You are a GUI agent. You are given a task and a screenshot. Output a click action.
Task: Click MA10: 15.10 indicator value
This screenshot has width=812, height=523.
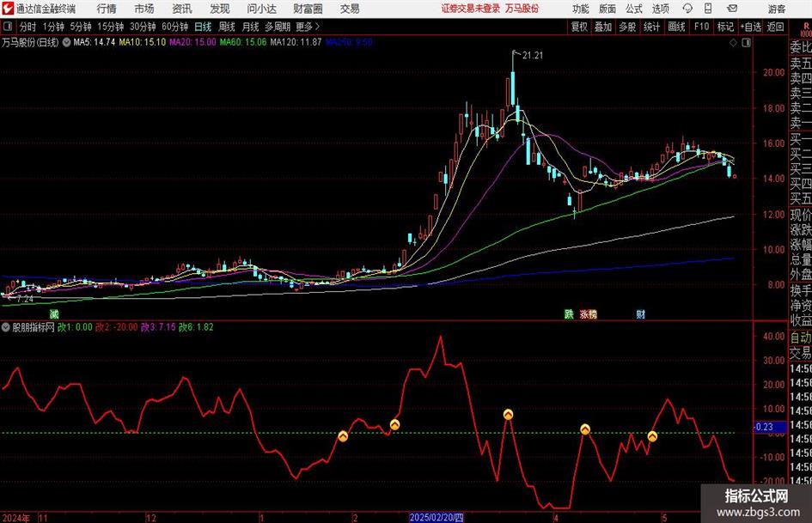[x=143, y=42]
